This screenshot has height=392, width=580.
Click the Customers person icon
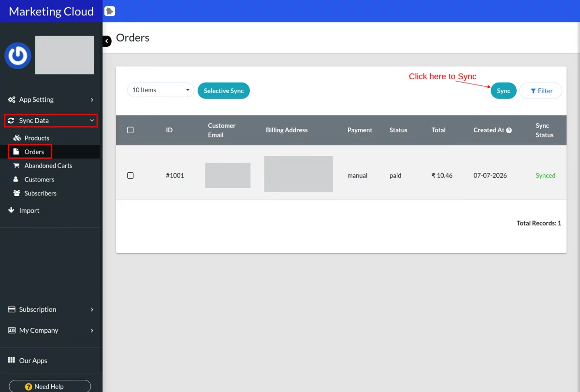point(15,179)
